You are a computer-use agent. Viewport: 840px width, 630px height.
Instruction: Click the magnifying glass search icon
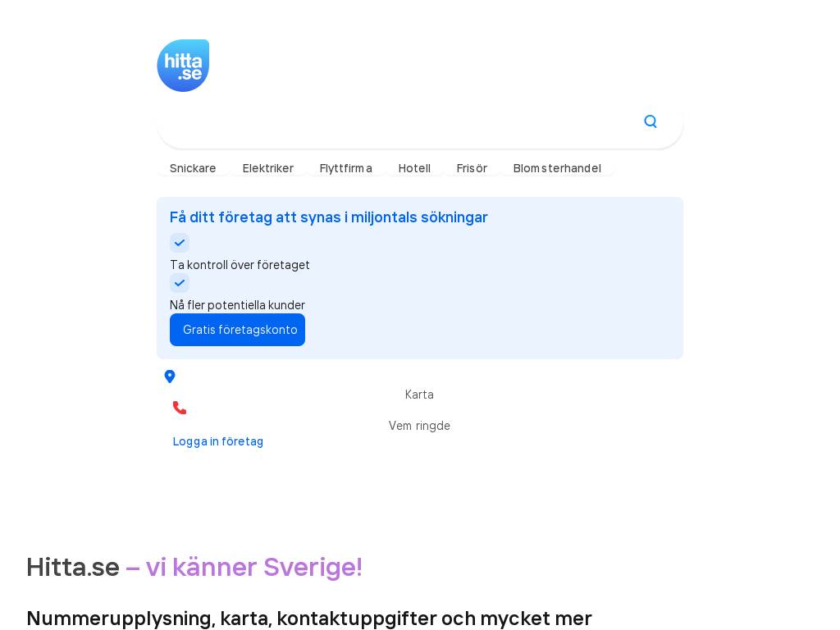click(x=651, y=121)
